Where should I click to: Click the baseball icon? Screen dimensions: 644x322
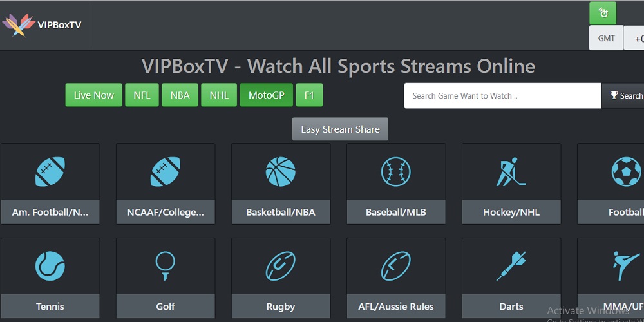[x=396, y=172]
